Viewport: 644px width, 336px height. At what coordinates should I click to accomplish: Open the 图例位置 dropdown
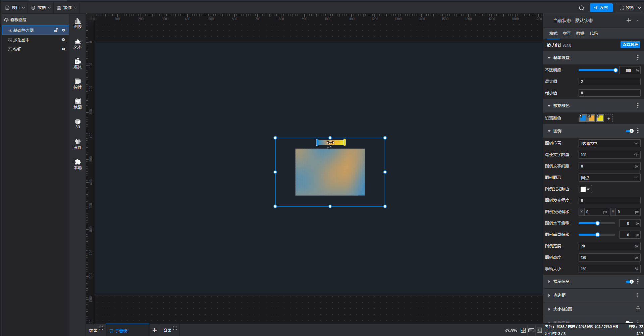pyautogui.click(x=609, y=143)
